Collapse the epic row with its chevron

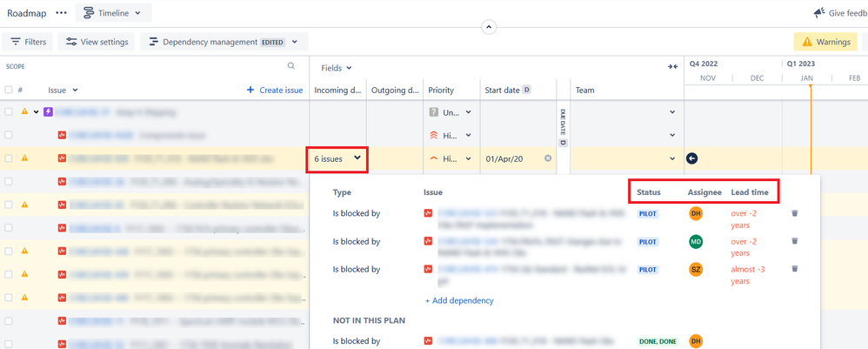click(37, 112)
